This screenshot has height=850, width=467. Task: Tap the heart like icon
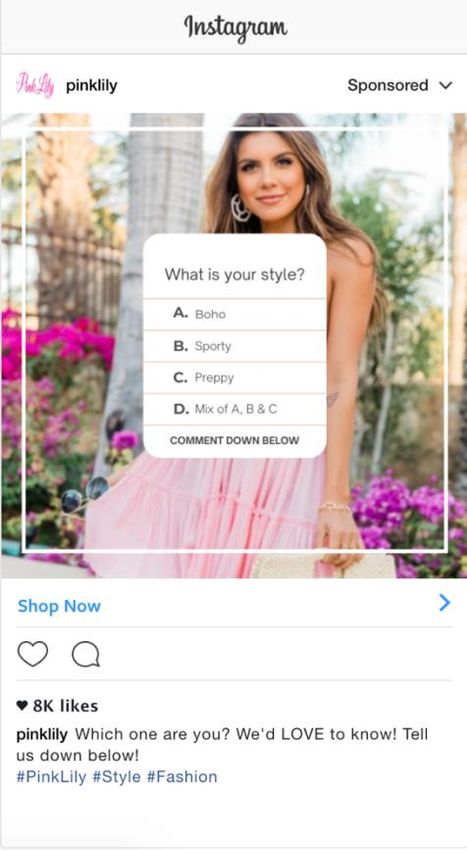click(33, 654)
